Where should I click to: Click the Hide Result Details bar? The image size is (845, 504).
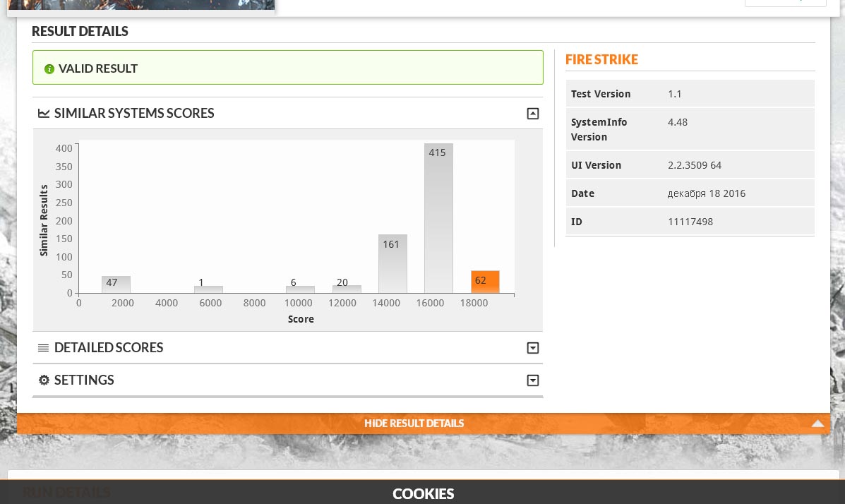(423, 423)
